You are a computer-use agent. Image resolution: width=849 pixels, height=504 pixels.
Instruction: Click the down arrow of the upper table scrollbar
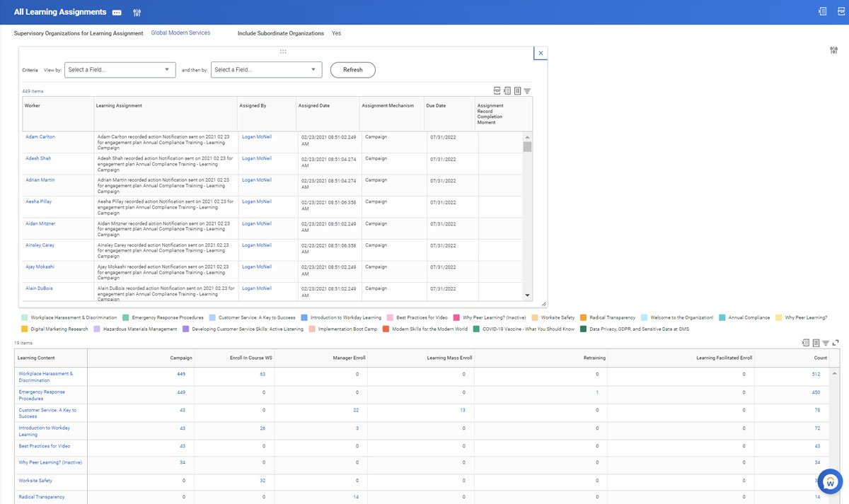[527, 295]
